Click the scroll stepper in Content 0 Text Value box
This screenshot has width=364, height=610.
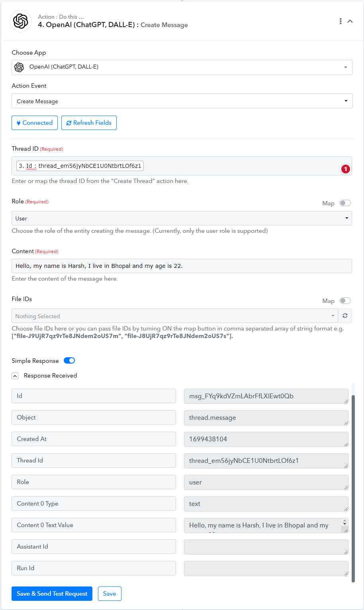click(x=345, y=522)
